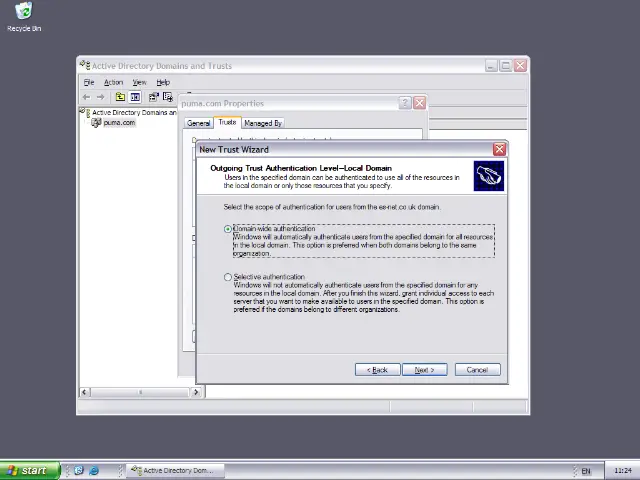Click the tree pane horizontal scrollbar right arrow
Viewport: 640px width, 480px height.
(197, 392)
